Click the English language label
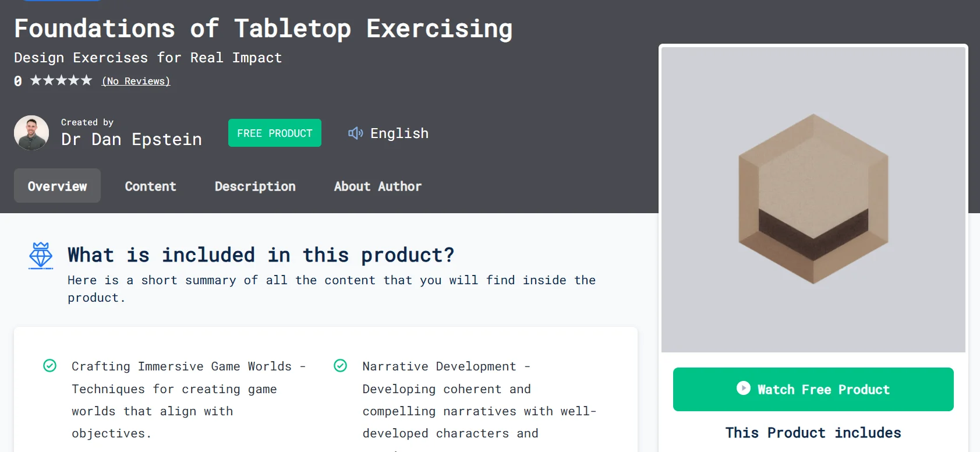 pos(399,133)
